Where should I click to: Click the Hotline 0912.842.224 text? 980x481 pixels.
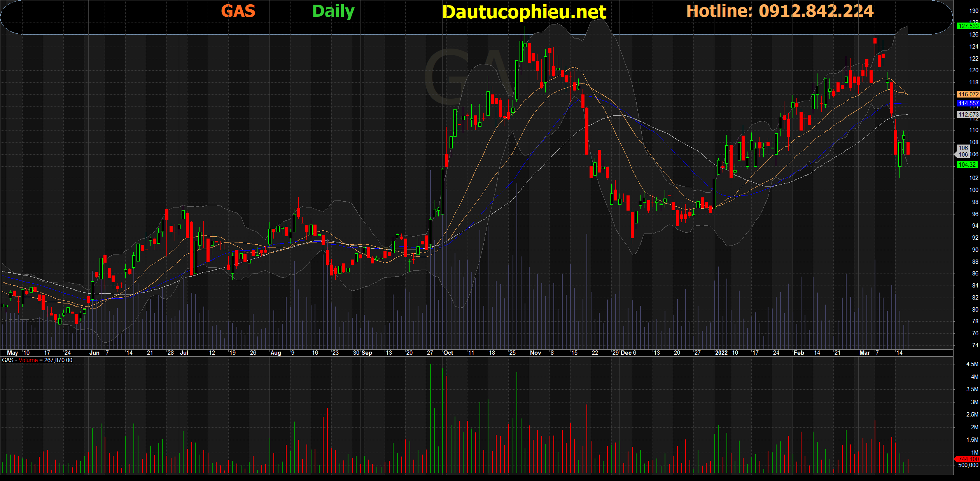780,11
